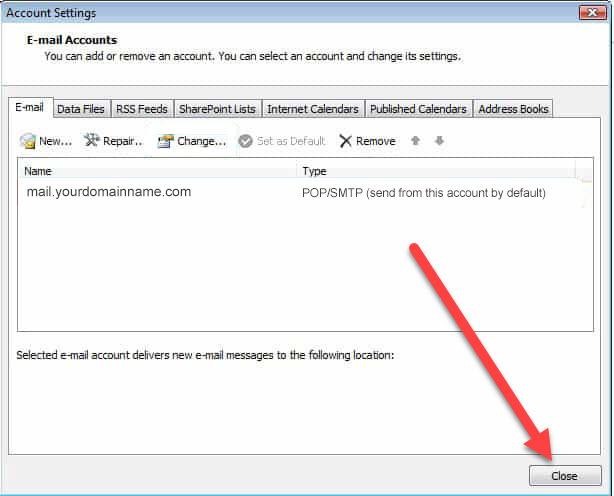Switch to the E-mail tab
Image resolution: width=614 pixels, height=496 pixels.
30,107
